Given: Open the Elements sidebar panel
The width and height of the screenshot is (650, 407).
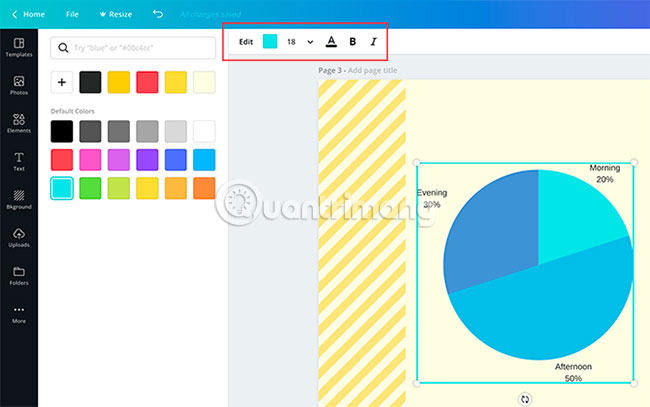Looking at the screenshot, I should click(x=19, y=123).
